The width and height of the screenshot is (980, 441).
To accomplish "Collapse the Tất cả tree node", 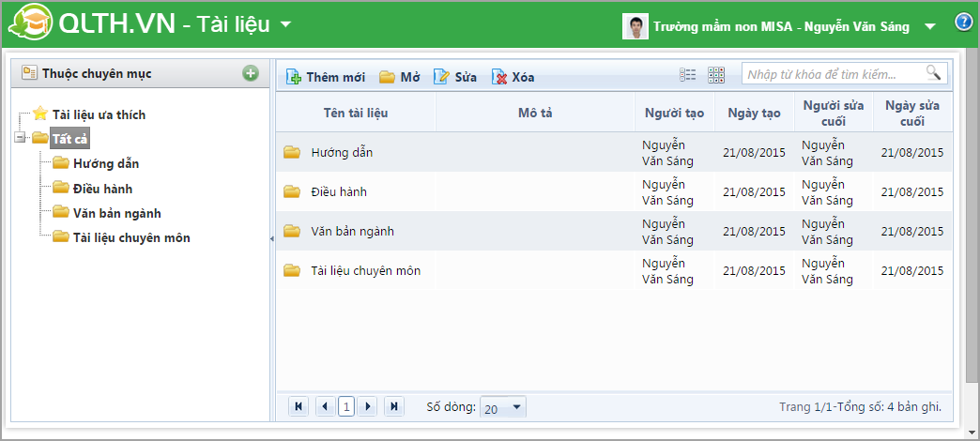I will coord(21,139).
